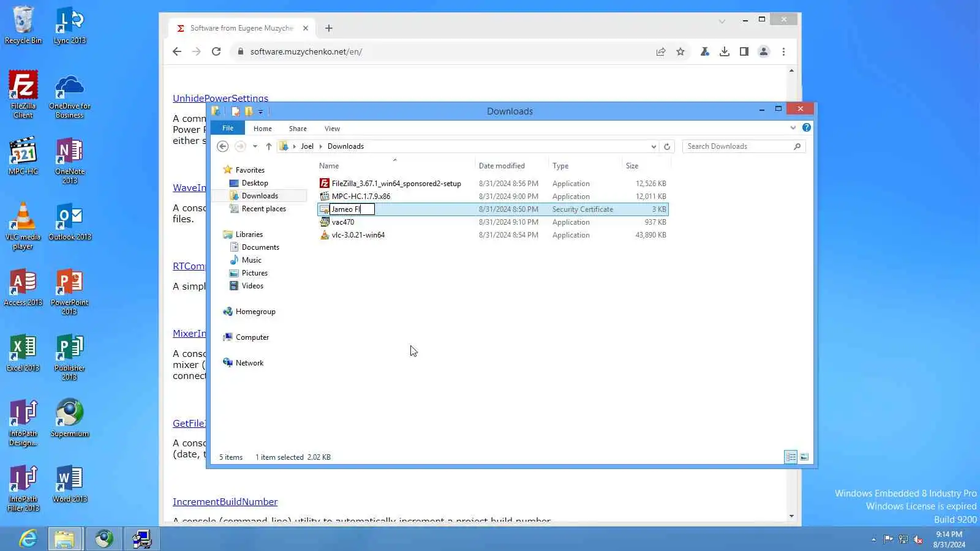Go back in the browser history
Screen dimensions: 980x551
(177, 51)
